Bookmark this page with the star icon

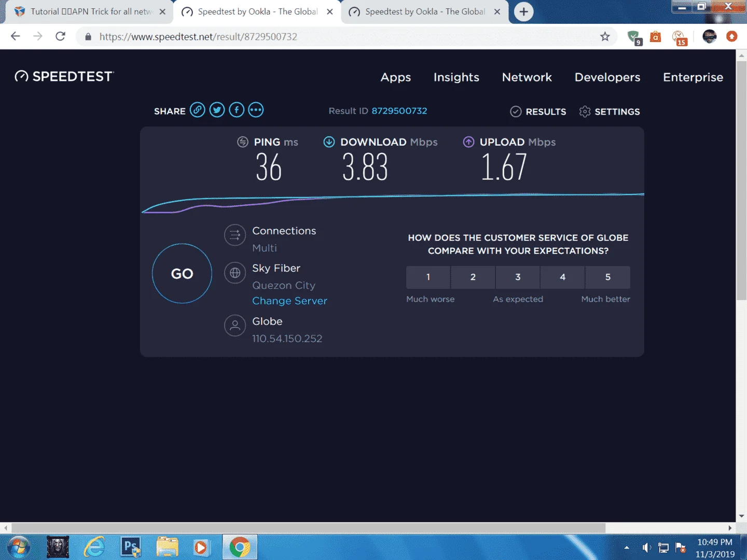tap(605, 36)
